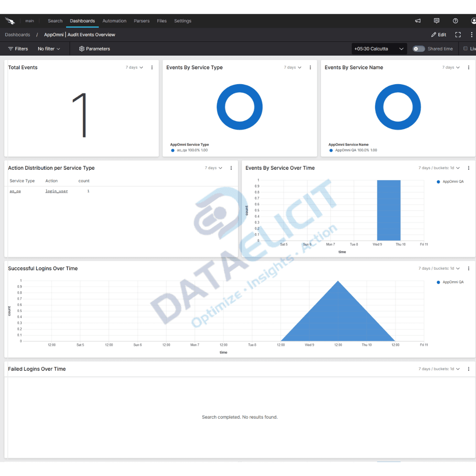This screenshot has height=476, width=476.
Task: Open the Parsers section in the navigation
Action: coord(141,21)
